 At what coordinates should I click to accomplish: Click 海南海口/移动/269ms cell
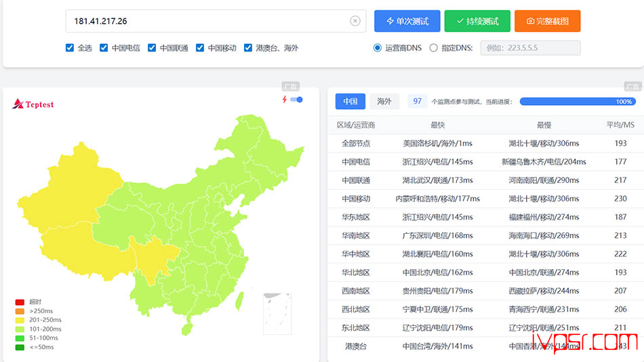tap(544, 235)
